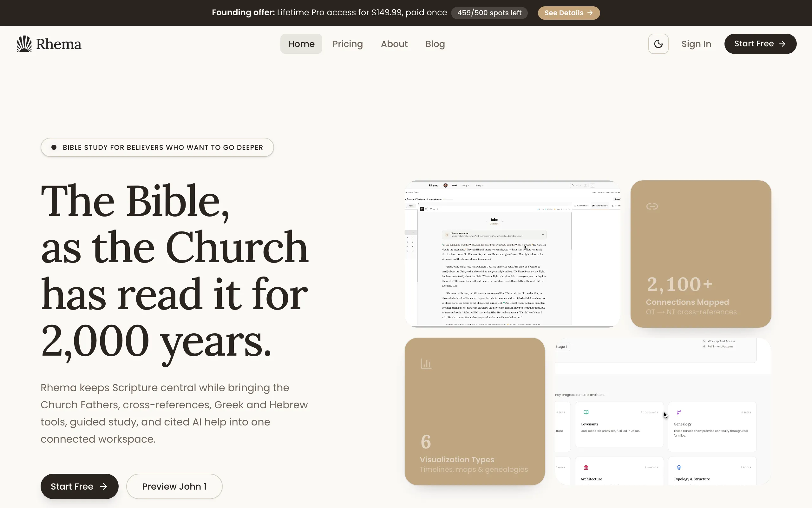Screen dimensions: 812x508
Task: Go to the Pricing page
Action: pos(348,44)
